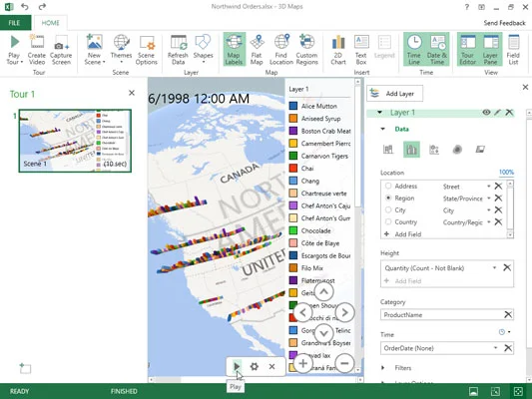Switch to the FILE tab
Viewport: 532px width, 399px height.
click(x=15, y=23)
